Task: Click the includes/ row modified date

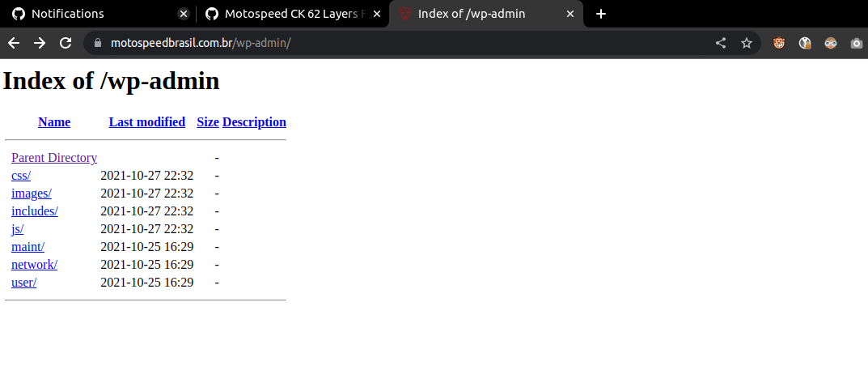Action: point(146,211)
